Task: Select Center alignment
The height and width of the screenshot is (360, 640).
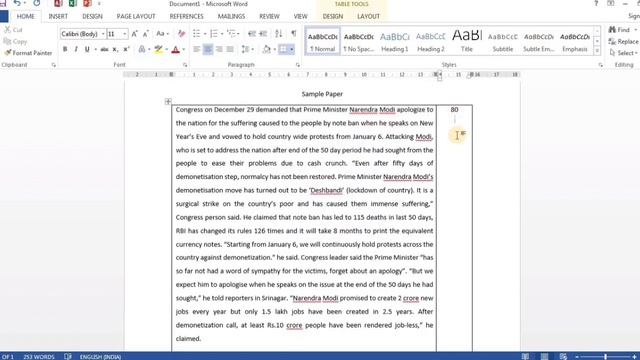Action: [208, 49]
